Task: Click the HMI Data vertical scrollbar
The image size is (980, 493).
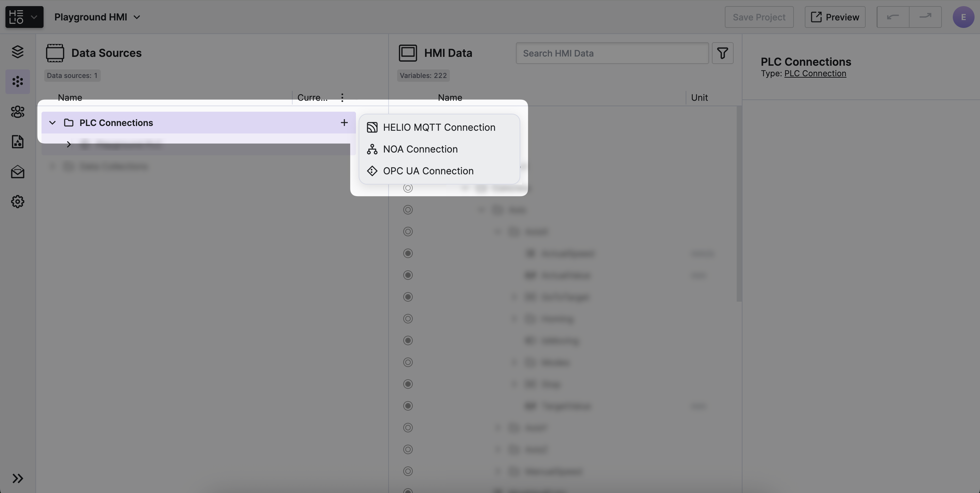Action: pyautogui.click(x=739, y=204)
